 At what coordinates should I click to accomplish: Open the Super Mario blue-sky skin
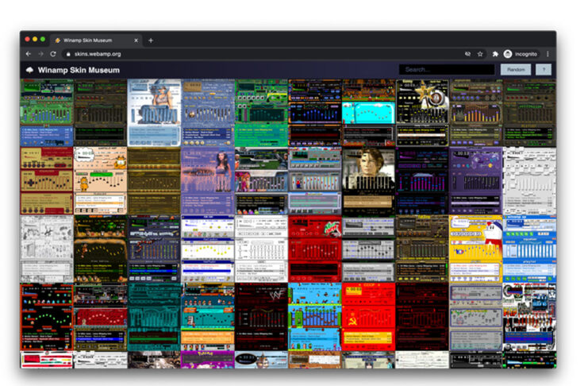315,317
